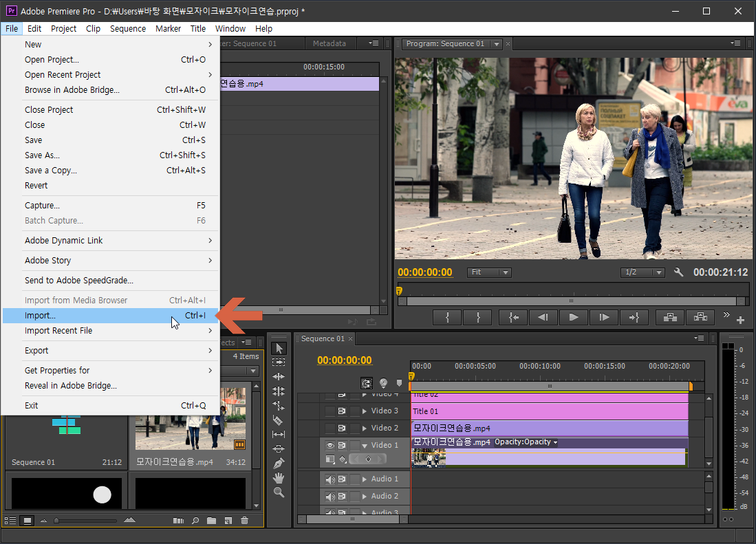
Task: Click the Program monitor timecode 00:00:00:00
Action: point(424,272)
